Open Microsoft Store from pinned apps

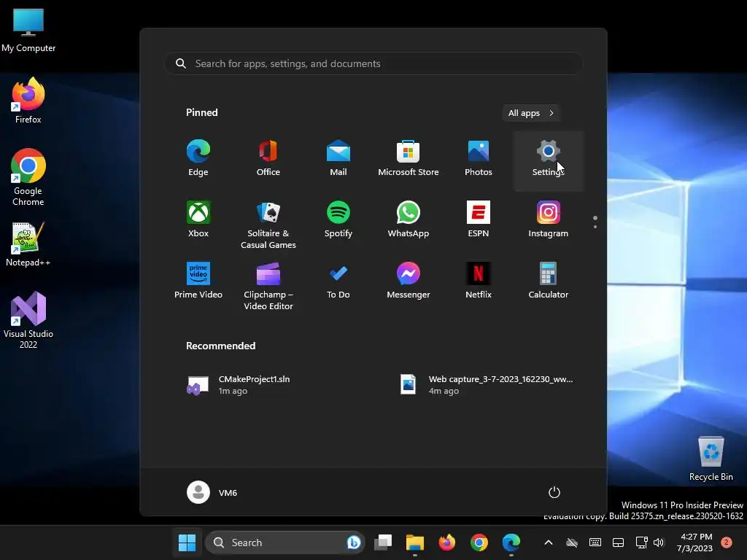[x=409, y=159]
